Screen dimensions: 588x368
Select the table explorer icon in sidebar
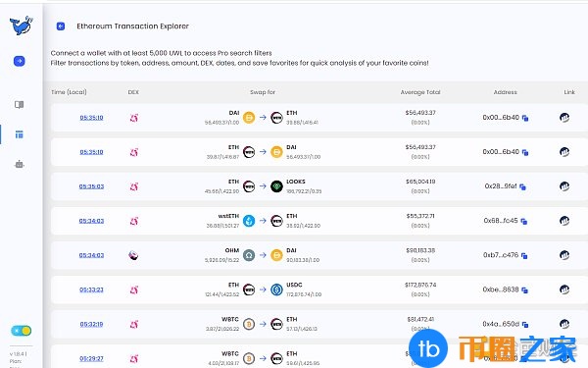(20, 134)
